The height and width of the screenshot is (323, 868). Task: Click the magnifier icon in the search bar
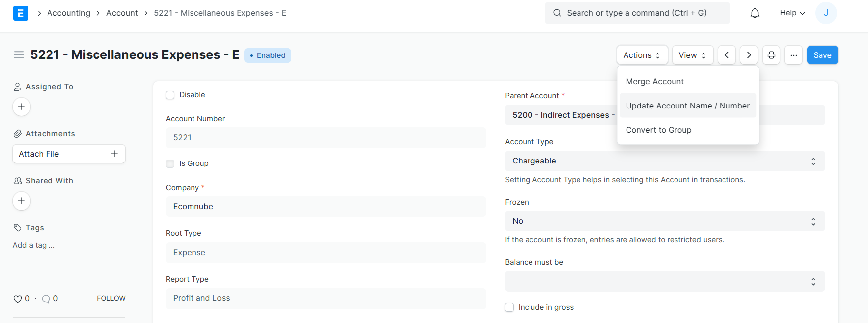tap(557, 13)
